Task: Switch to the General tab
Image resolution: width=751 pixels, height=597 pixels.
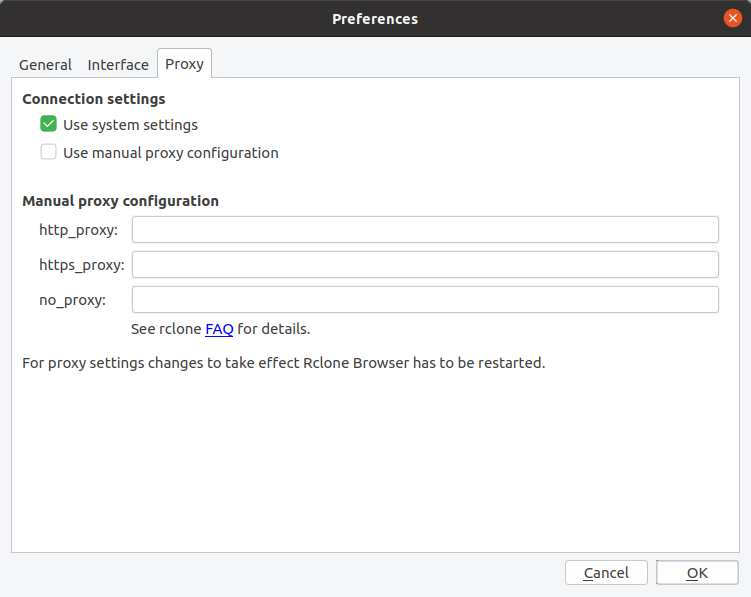Action: coord(45,65)
